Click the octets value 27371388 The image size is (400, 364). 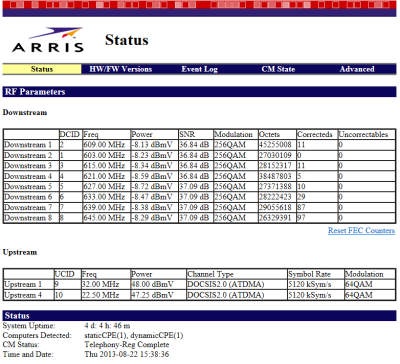pos(275,186)
